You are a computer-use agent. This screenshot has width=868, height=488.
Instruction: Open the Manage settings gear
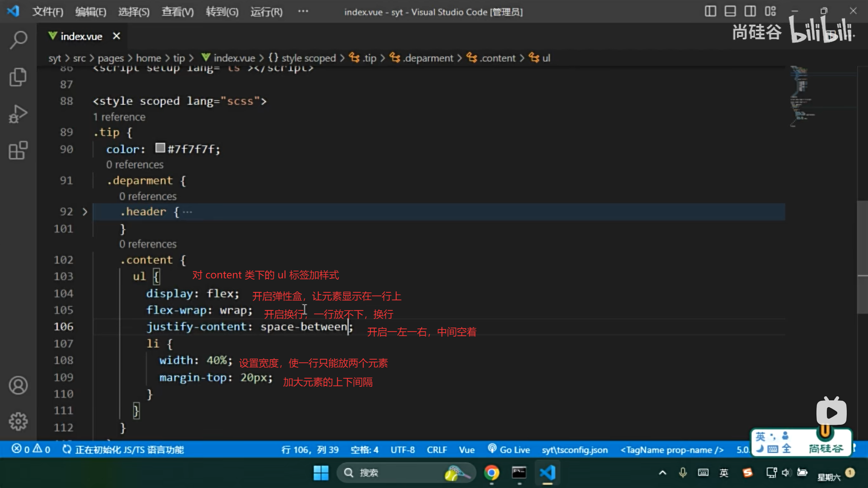pyautogui.click(x=18, y=421)
